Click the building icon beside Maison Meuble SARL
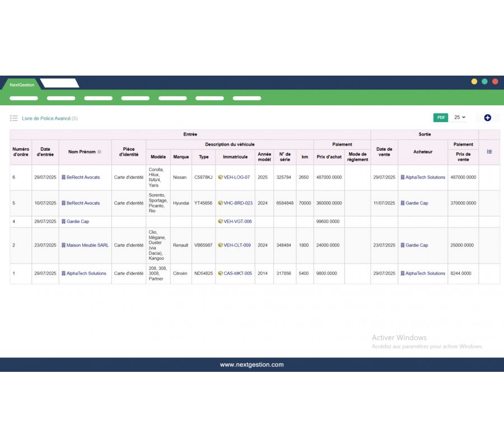This screenshot has width=504, height=448. point(64,245)
